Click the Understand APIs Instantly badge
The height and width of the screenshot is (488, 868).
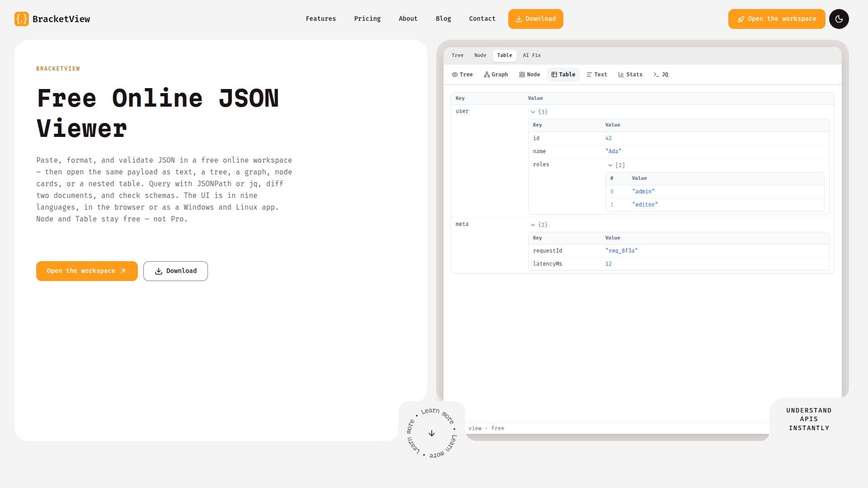[809, 419]
